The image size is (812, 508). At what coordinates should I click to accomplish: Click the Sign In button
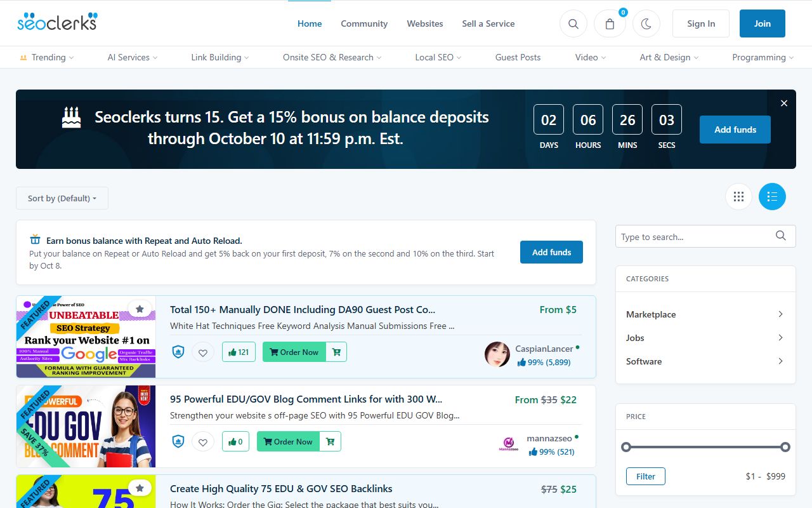coord(701,23)
